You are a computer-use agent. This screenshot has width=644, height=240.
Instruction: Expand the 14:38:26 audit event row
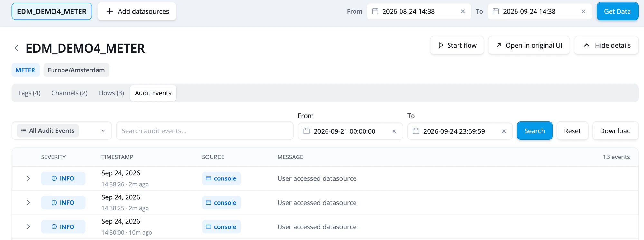pyautogui.click(x=28, y=178)
